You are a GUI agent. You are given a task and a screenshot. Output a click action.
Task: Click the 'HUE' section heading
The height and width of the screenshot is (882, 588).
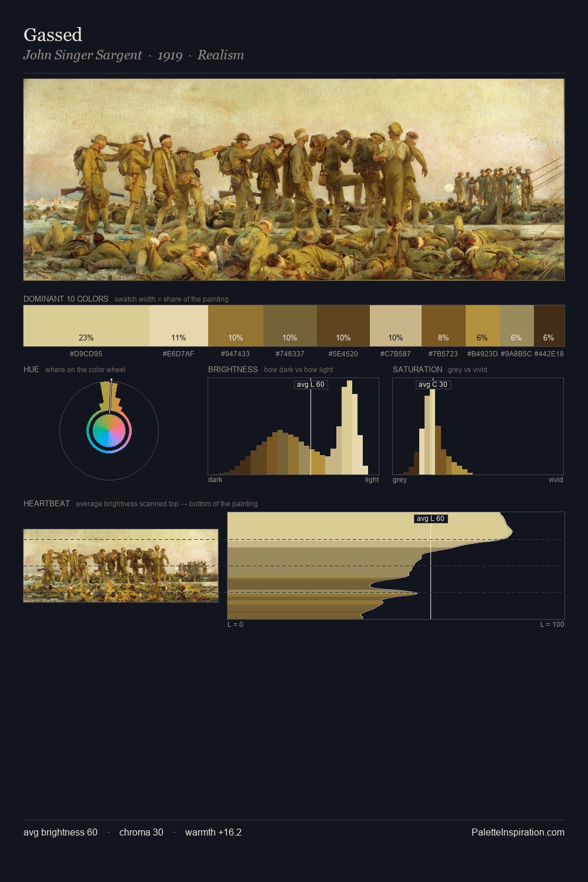[x=31, y=369]
